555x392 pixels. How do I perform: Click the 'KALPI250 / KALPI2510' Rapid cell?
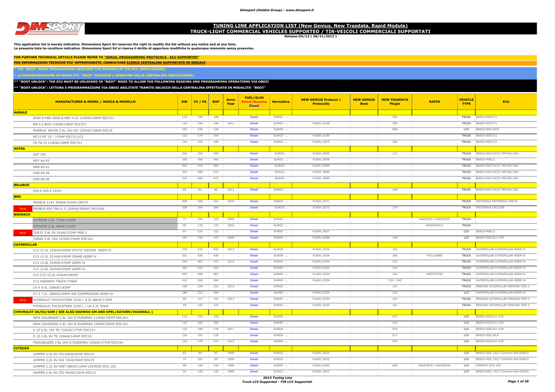[x=434, y=219]
